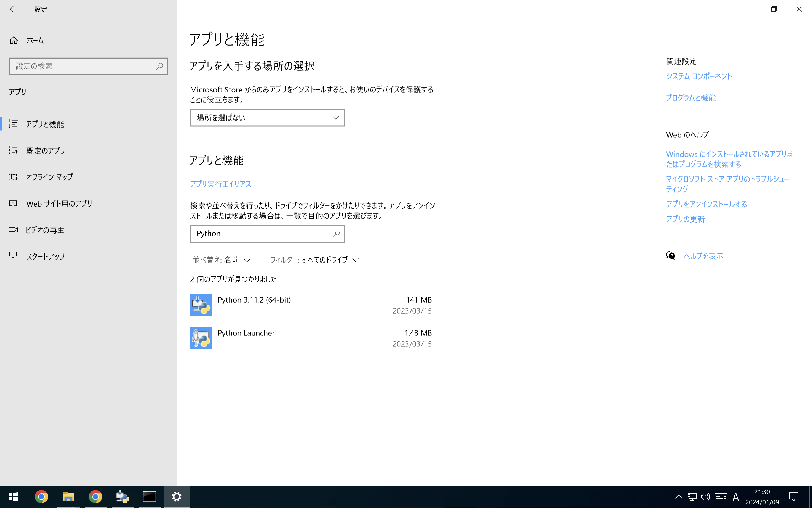Viewport: 812px width, 508px height.
Task: Click the speaker volume tray icon
Action: coord(705,497)
